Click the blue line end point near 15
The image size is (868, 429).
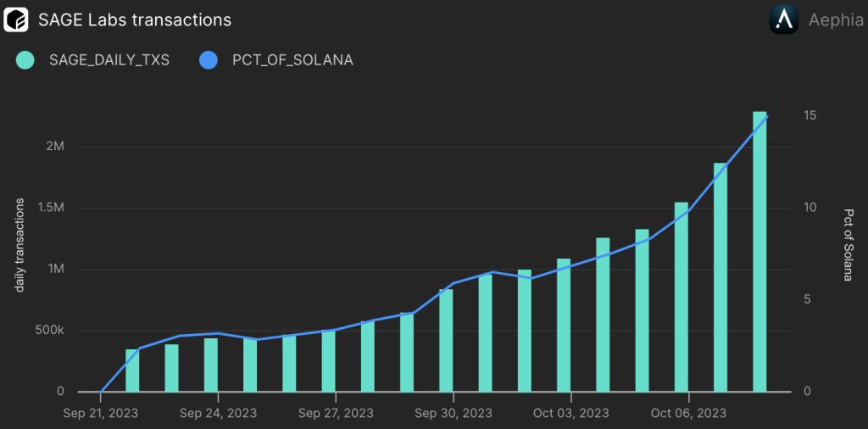pos(767,116)
